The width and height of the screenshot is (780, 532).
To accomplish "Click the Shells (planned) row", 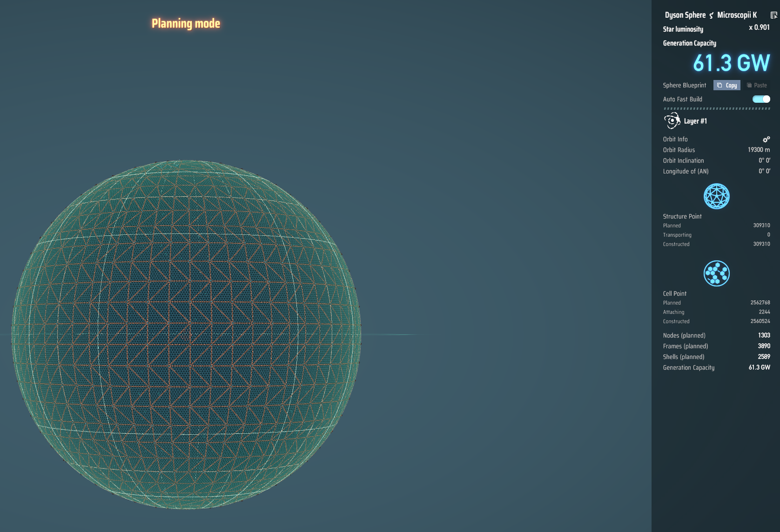I will coord(716,357).
